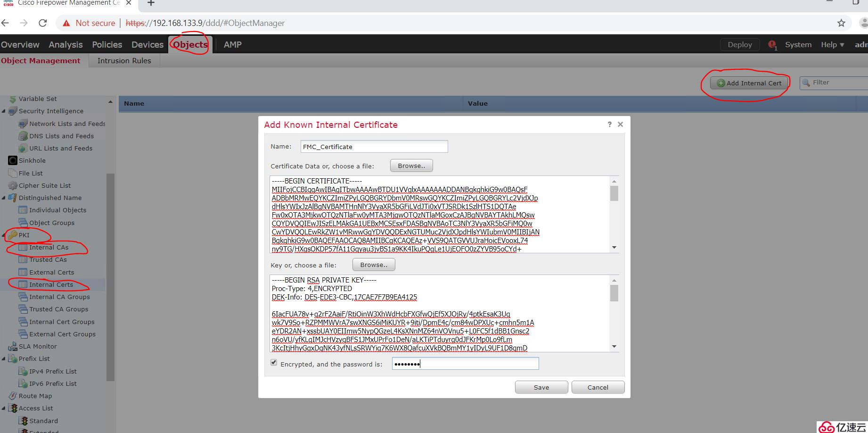Click the Add Internal Cert button
The height and width of the screenshot is (433, 868).
[x=749, y=83]
